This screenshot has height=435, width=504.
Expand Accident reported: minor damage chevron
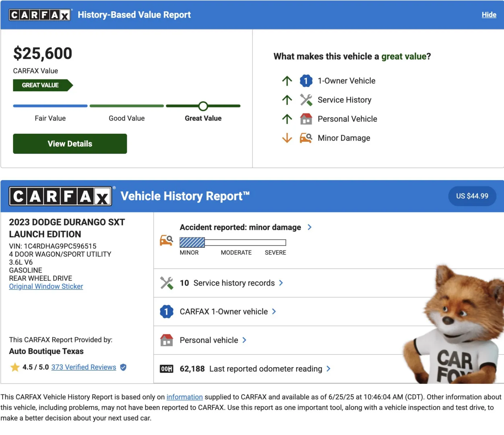(309, 227)
